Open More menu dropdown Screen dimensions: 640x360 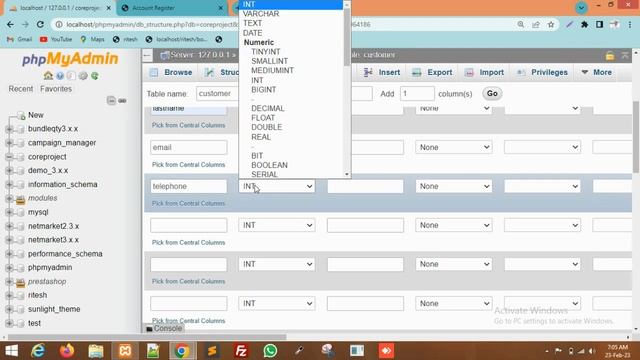pos(597,72)
